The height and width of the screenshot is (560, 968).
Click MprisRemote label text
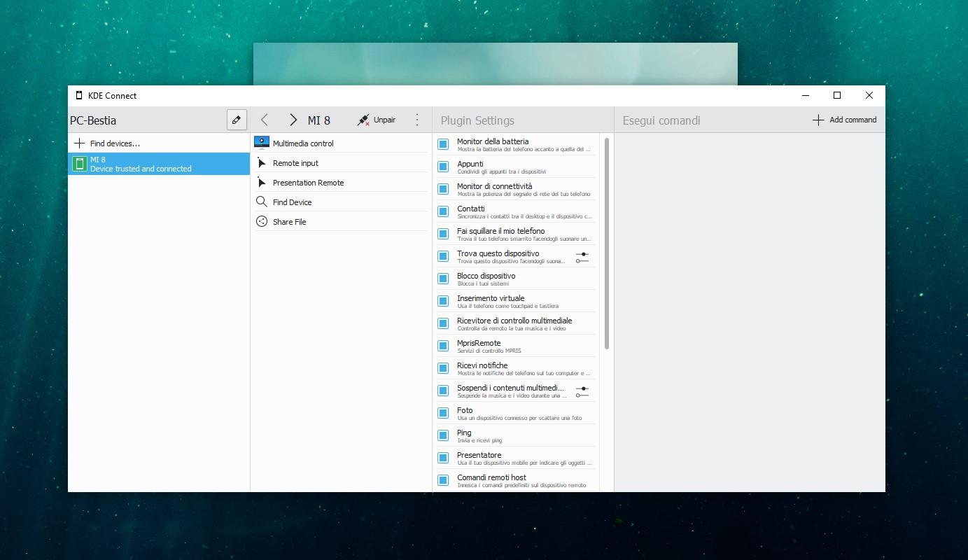click(x=479, y=343)
